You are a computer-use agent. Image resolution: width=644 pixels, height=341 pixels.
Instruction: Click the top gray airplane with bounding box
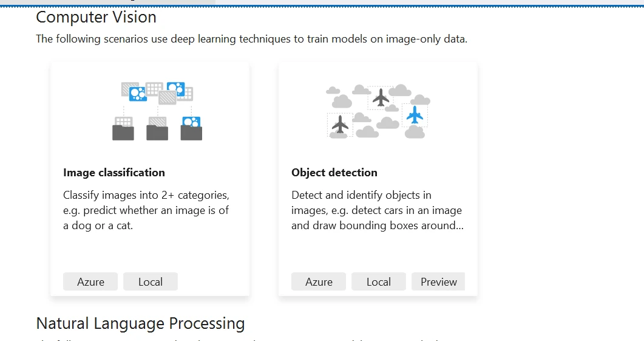(381, 97)
